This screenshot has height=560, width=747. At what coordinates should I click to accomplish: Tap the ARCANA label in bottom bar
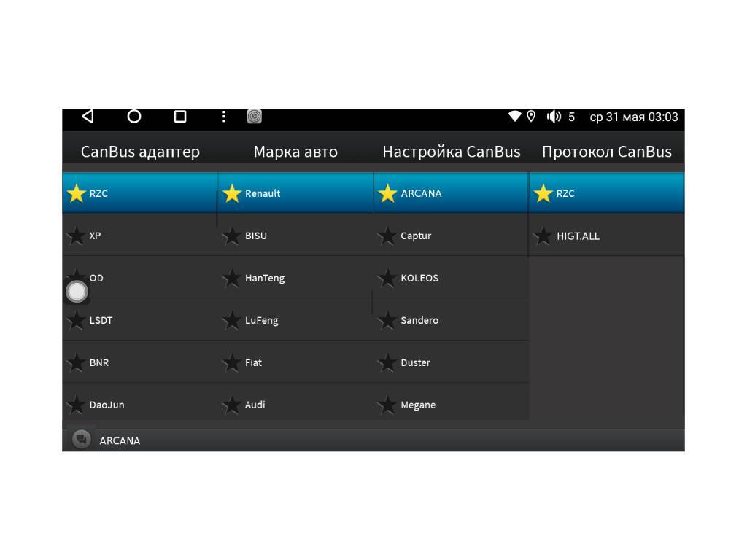point(120,441)
